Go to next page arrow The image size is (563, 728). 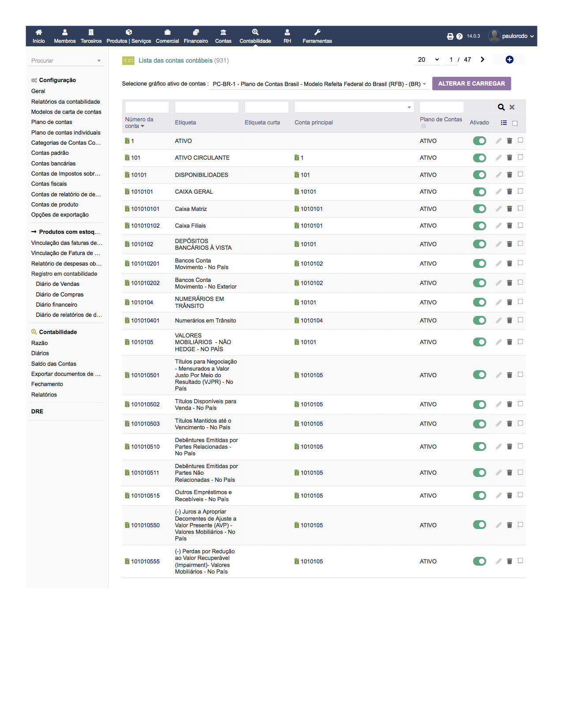[482, 60]
